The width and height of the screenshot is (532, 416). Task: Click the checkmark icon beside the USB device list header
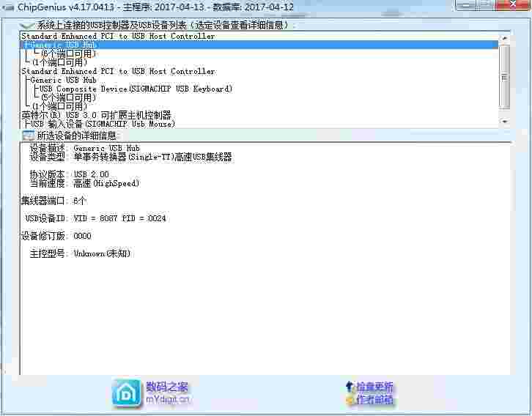[x=27, y=25]
